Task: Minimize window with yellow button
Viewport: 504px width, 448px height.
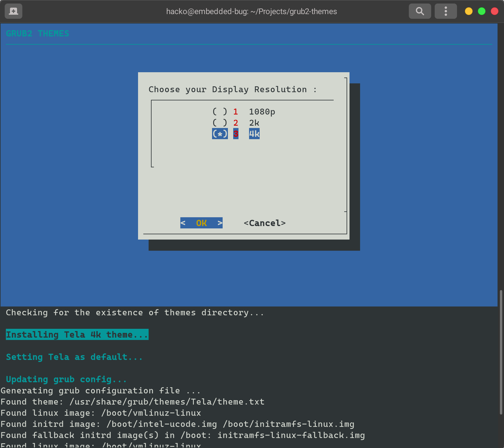Action: pos(469,11)
